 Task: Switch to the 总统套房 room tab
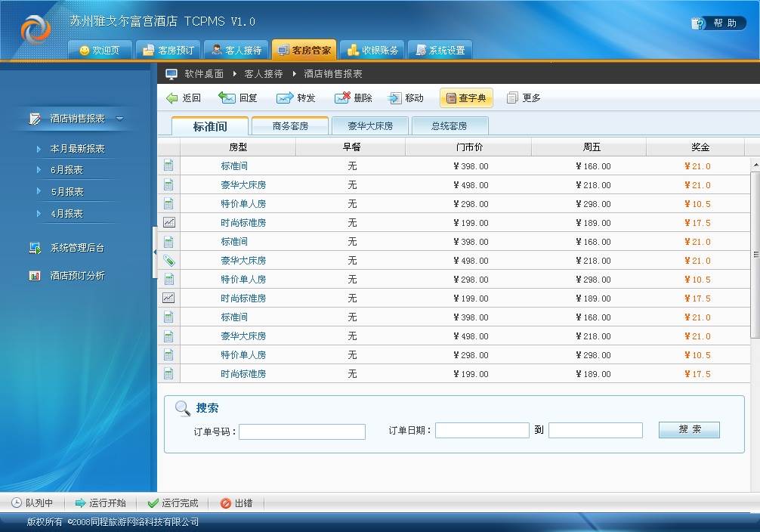450,126
